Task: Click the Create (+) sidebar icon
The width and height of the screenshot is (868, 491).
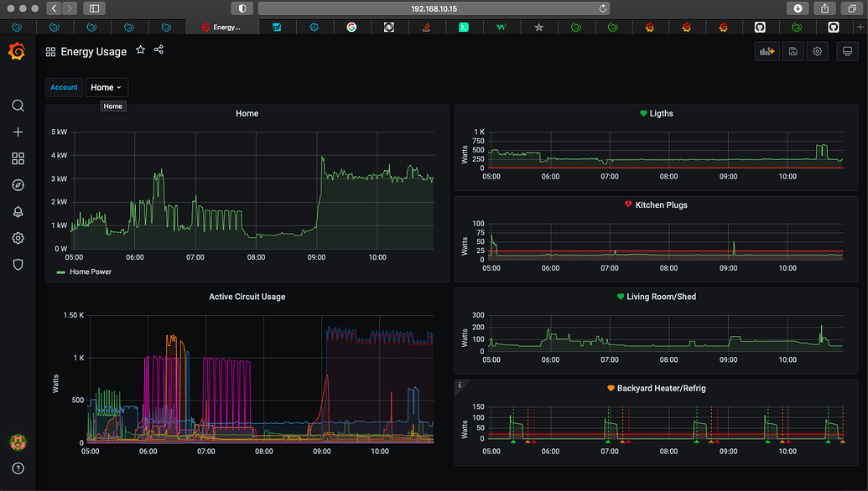Action: point(18,132)
